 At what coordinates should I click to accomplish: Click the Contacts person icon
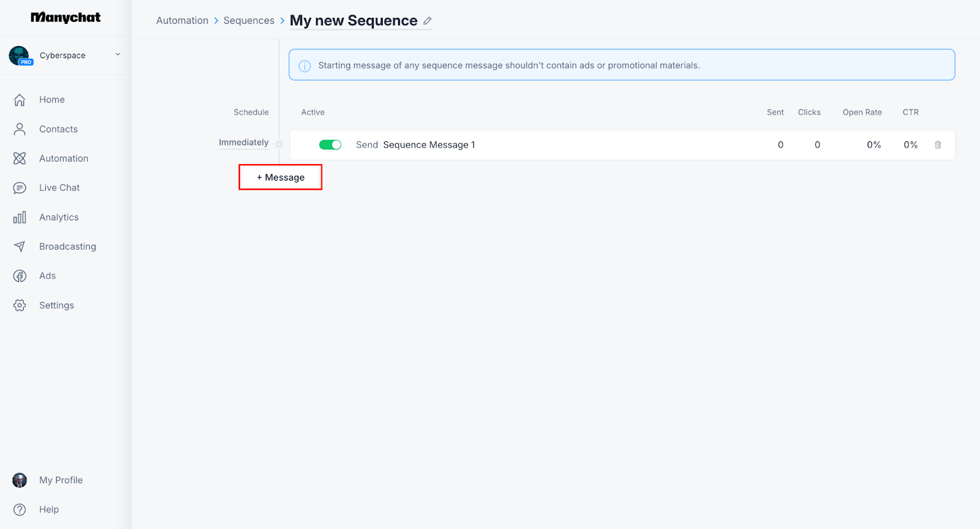pos(20,129)
